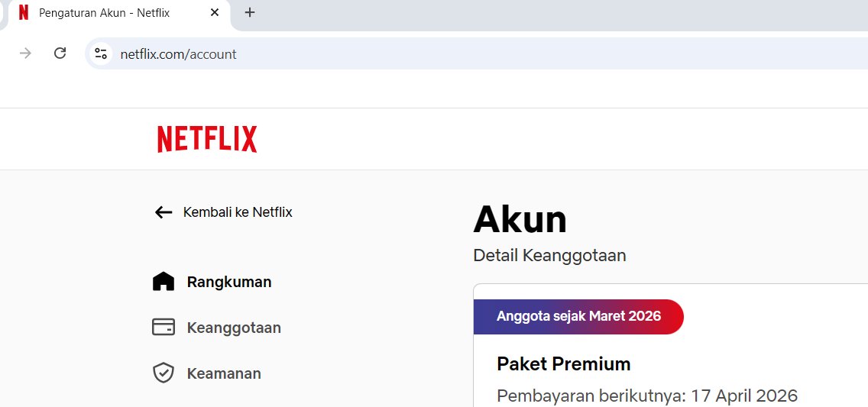
Task: Open a new browser tab with plus icon
Action: click(250, 12)
